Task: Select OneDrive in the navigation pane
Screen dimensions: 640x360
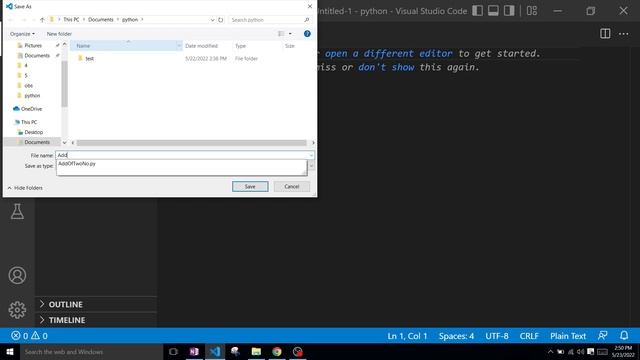Action: point(31,109)
